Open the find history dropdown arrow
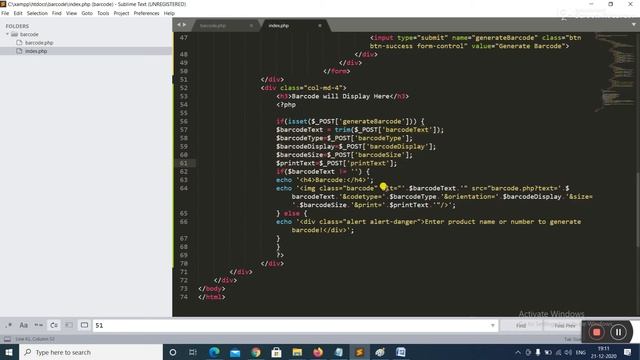640x360 pixels. point(493,325)
